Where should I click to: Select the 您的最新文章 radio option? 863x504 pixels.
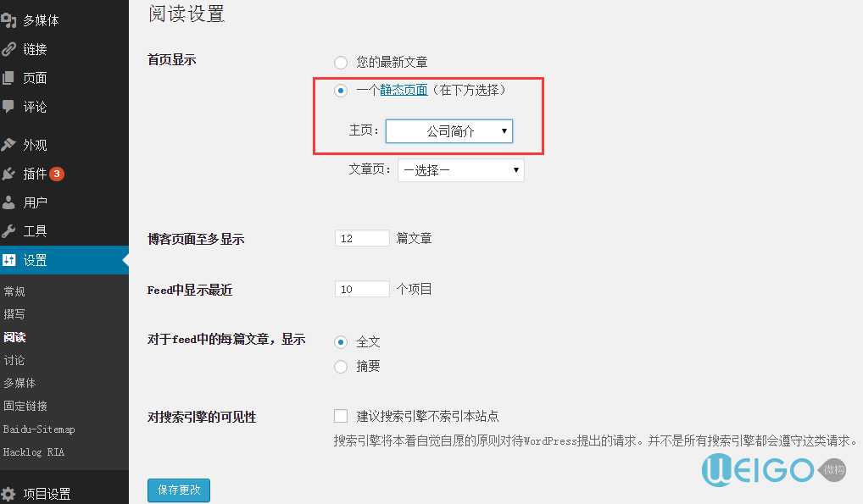click(341, 62)
